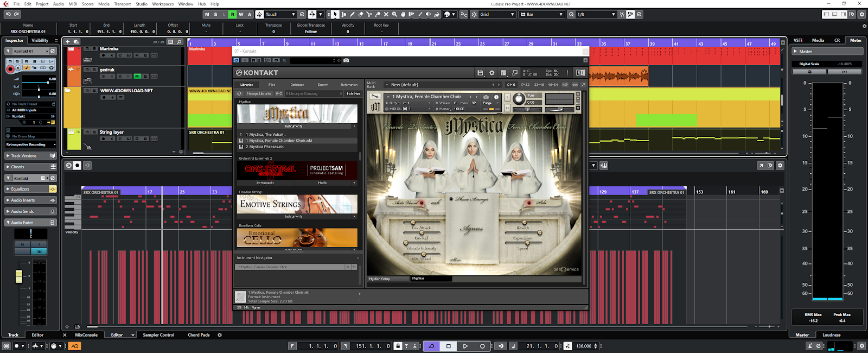Click Add Track plus icon
Viewport: 868px width, 353px height.
67,41
